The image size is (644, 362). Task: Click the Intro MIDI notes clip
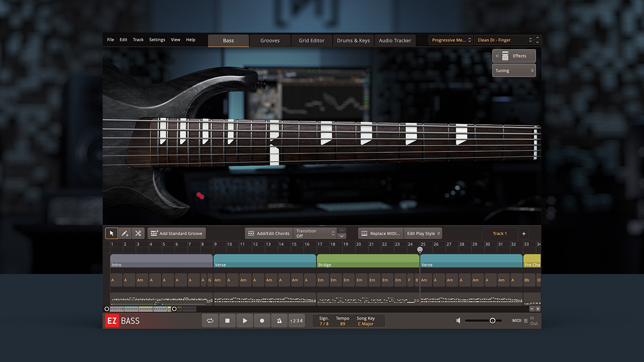click(162, 299)
